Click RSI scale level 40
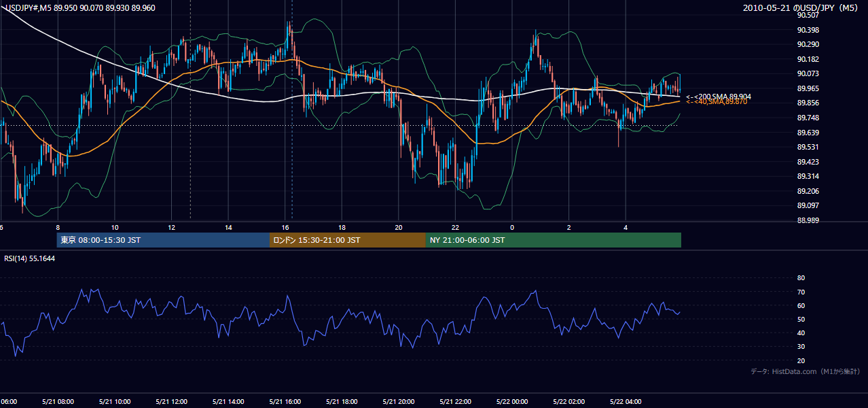 (801, 333)
